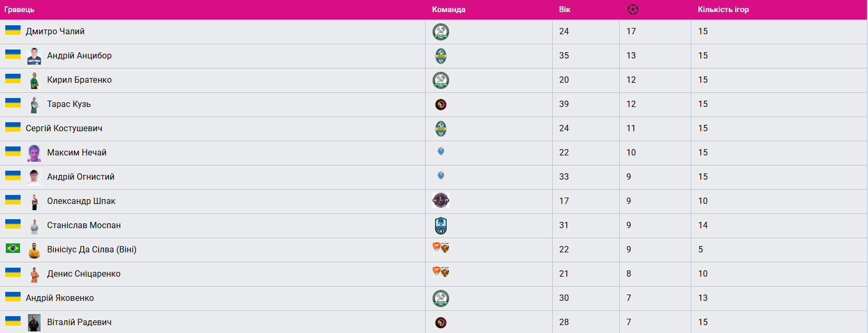Open Андрій Огнистий player page
The height and width of the screenshot is (333, 868).
(81, 177)
